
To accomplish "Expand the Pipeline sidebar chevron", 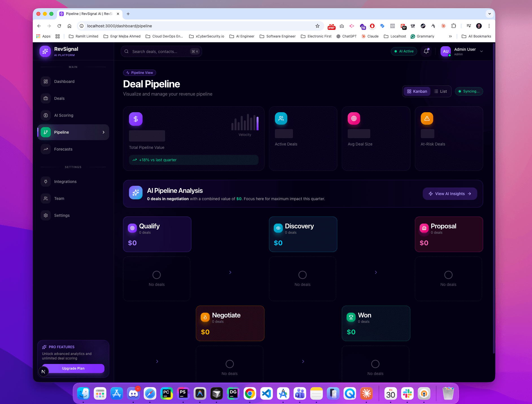I will click(x=104, y=132).
